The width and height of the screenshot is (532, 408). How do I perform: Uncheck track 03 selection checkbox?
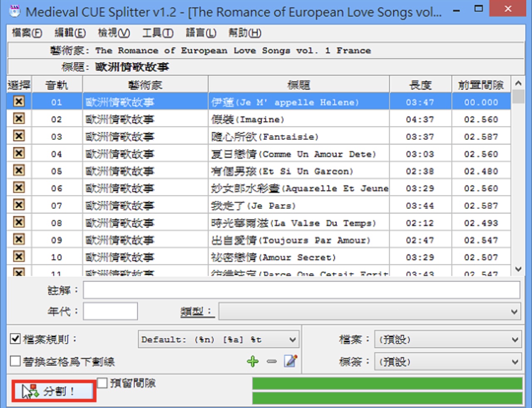click(19, 136)
